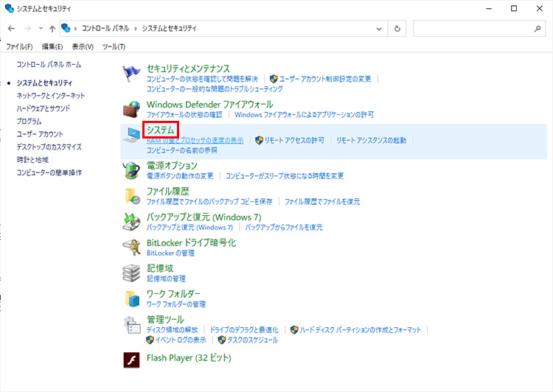Click the File History folder icon

pyautogui.click(x=132, y=196)
